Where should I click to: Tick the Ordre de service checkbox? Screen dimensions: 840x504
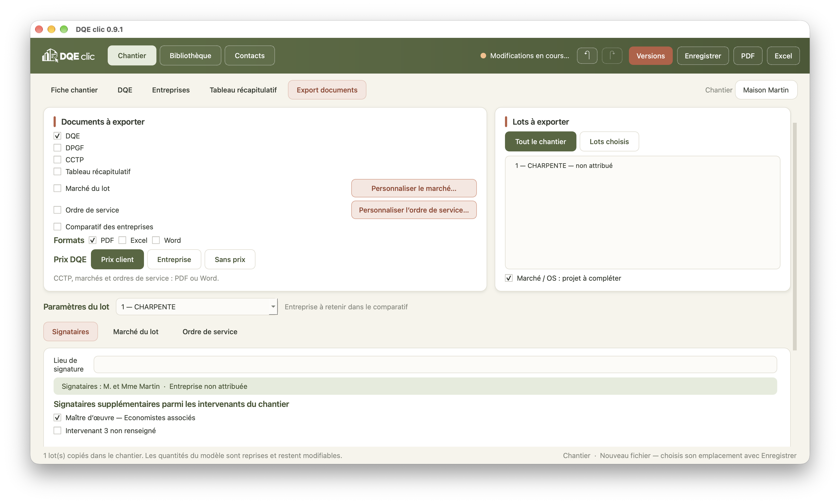coord(57,210)
